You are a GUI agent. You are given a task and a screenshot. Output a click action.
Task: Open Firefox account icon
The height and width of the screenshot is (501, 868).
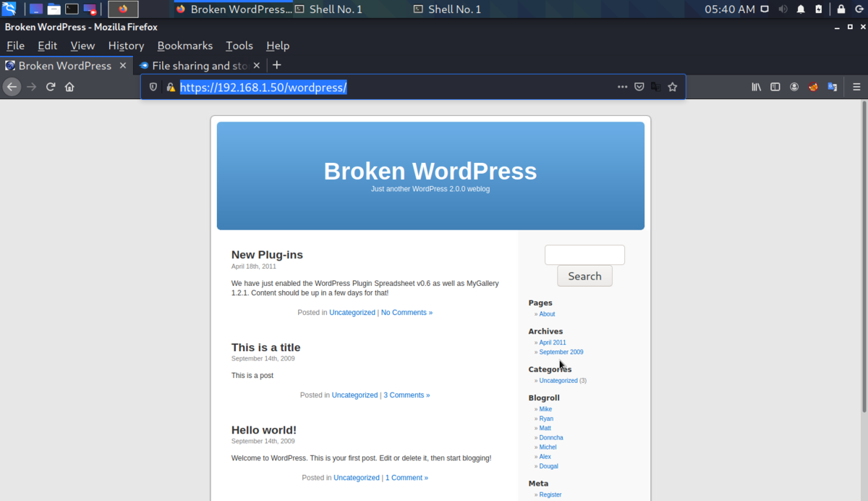click(x=794, y=87)
